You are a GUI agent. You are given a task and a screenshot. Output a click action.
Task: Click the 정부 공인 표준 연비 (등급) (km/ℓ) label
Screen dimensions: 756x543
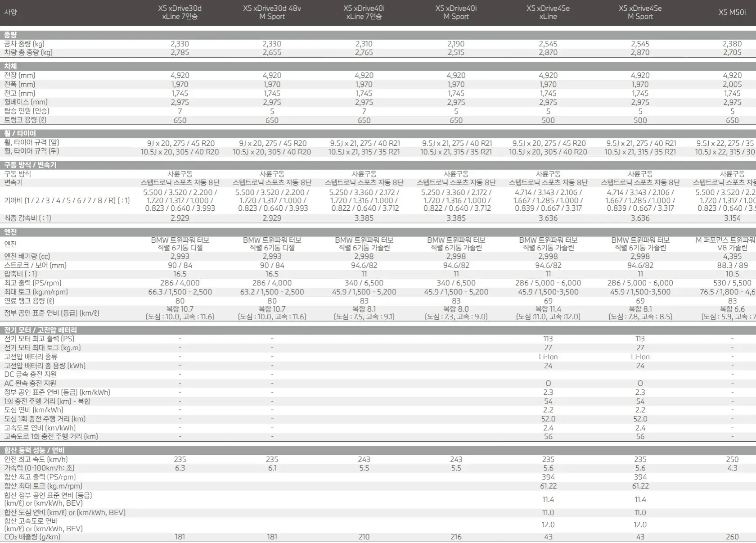52,313
